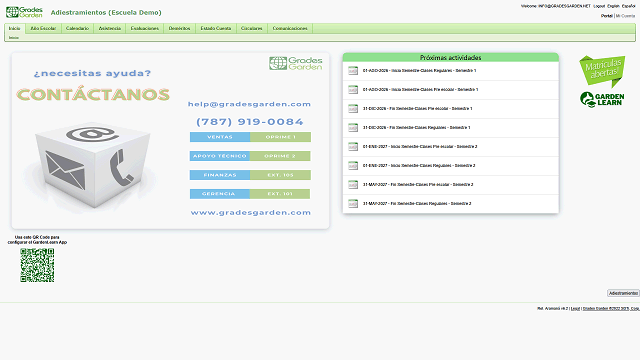Select 31-MAY Fin Semestre Clases Regulares text
The image size is (640, 360).
[417, 203]
